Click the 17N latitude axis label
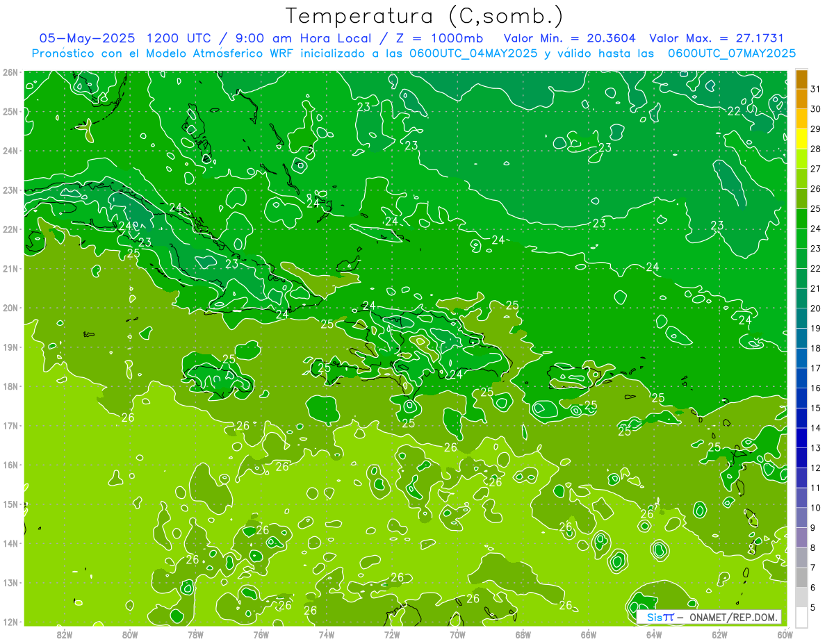The height and width of the screenshot is (644, 834). coord(10,425)
